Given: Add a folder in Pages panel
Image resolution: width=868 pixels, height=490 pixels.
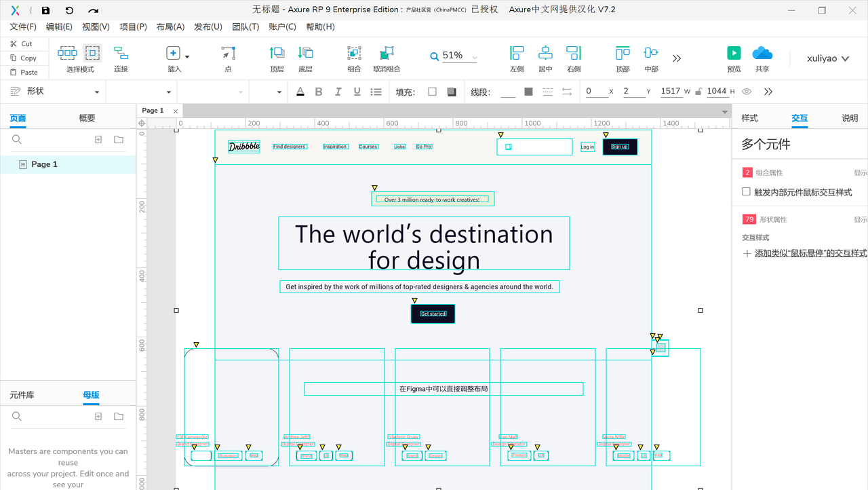Looking at the screenshot, I should tap(119, 139).
